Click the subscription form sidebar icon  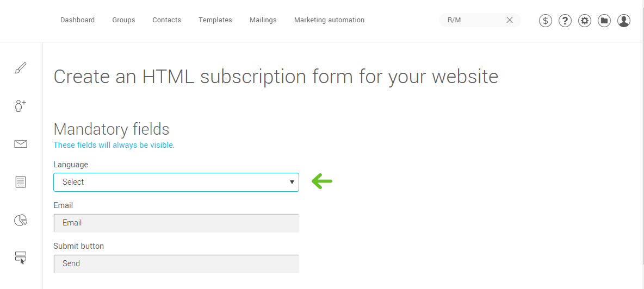coord(21,257)
